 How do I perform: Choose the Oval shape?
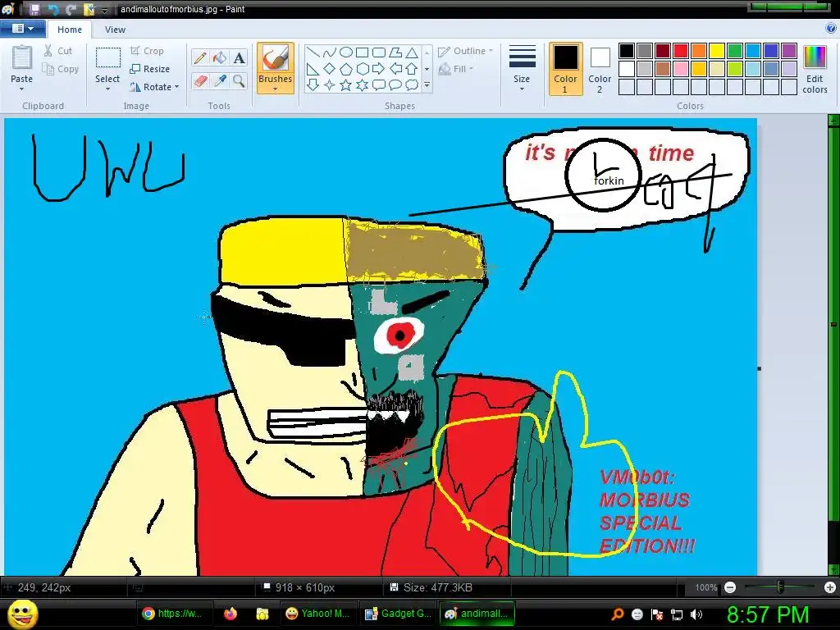(x=346, y=52)
